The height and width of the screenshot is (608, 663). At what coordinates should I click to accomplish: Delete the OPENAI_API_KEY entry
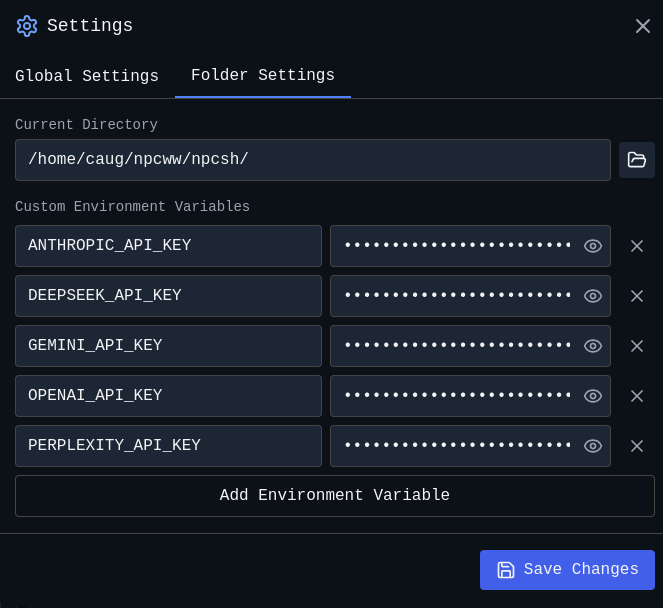point(637,396)
